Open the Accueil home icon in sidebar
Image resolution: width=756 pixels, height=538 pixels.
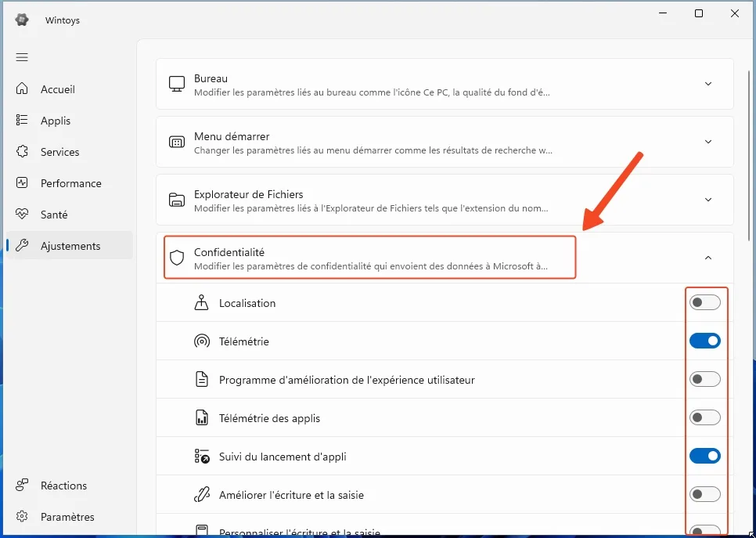[22, 88]
